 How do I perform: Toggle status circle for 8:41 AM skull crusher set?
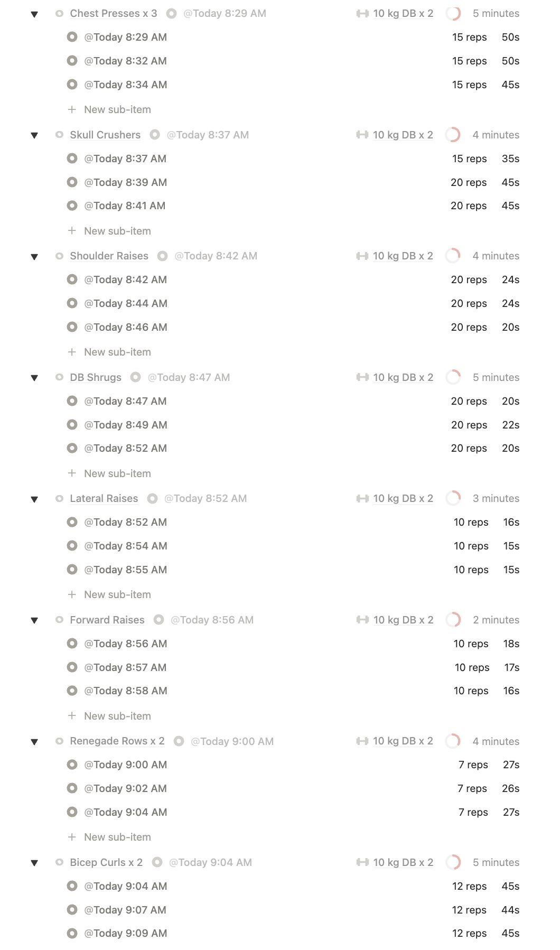click(72, 206)
